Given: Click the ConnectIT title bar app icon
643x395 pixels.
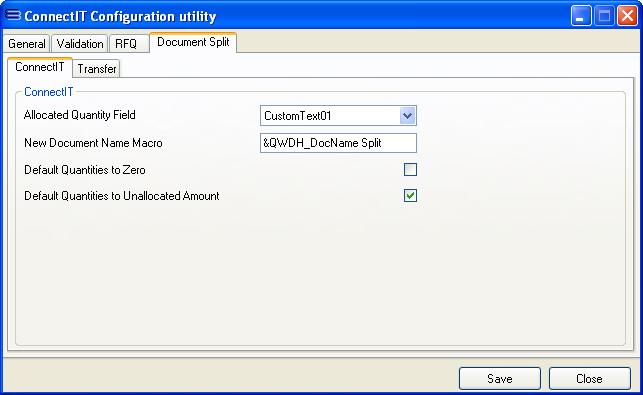Looking at the screenshot, I should pos(13,16).
